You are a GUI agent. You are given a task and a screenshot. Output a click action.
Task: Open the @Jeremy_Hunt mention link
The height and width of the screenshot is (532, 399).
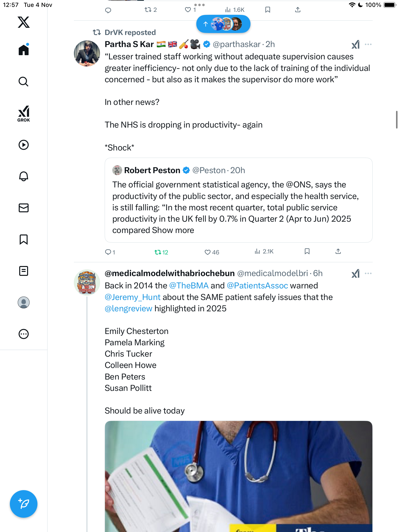pyautogui.click(x=133, y=297)
